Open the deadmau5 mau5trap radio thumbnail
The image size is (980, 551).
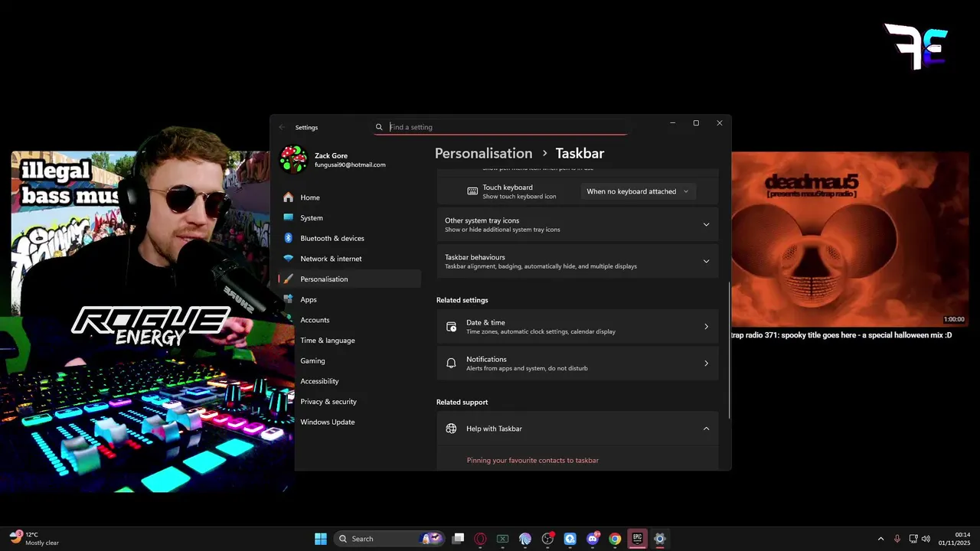point(850,239)
